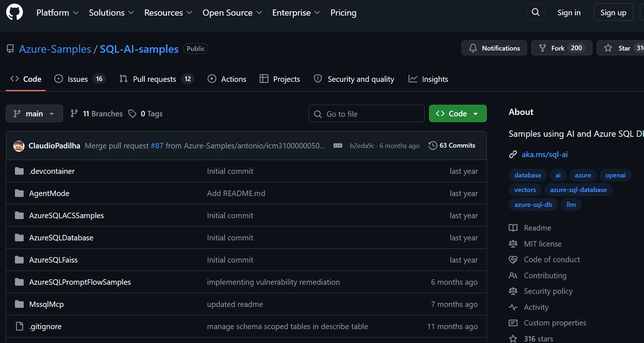Expand the Resources menu

(168, 13)
